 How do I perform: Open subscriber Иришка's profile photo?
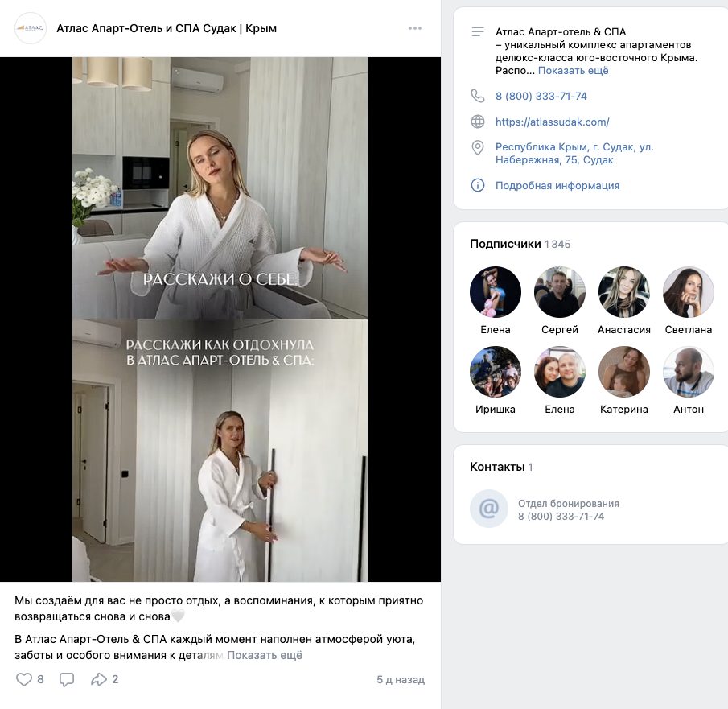[496, 372]
